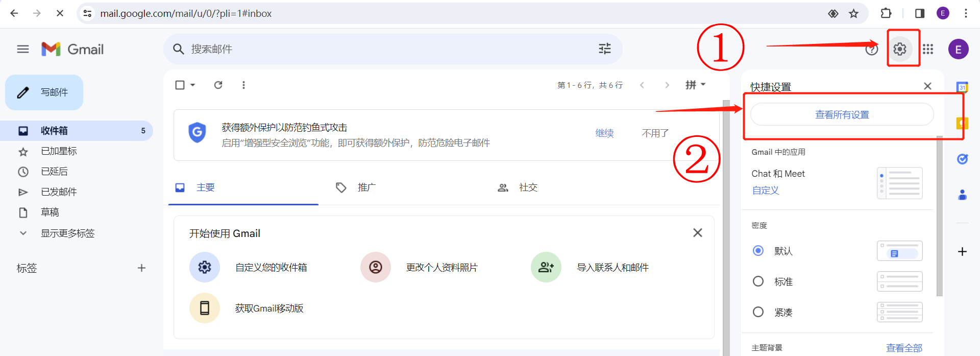
Task: Click the quick settings panel scrollbar
Action: coord(940,217)
